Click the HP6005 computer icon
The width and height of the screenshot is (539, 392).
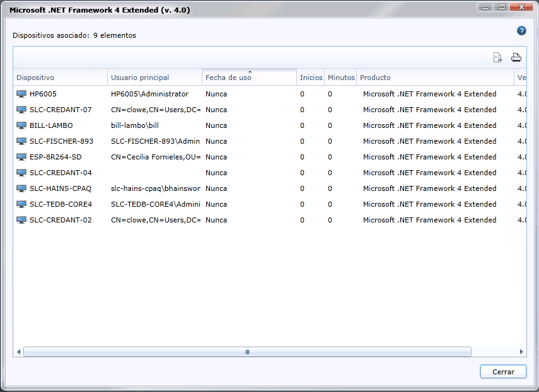[x=21, y=94]
